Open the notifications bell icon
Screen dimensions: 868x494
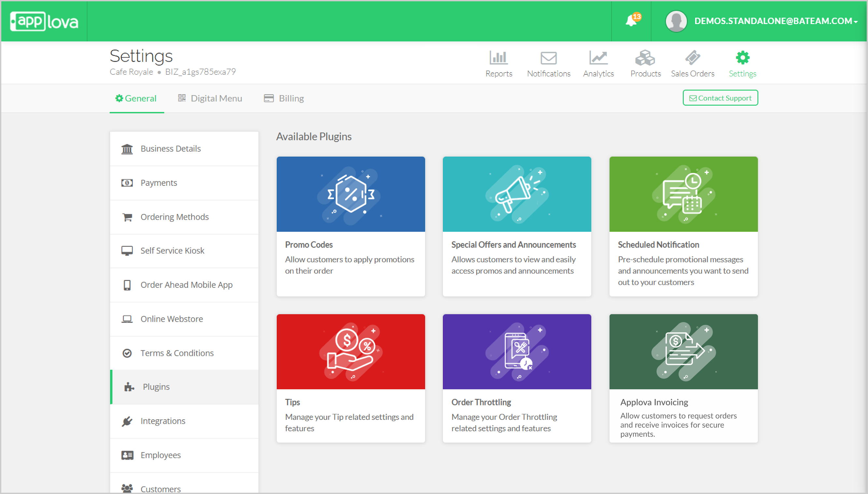click(x=631, y=21)
